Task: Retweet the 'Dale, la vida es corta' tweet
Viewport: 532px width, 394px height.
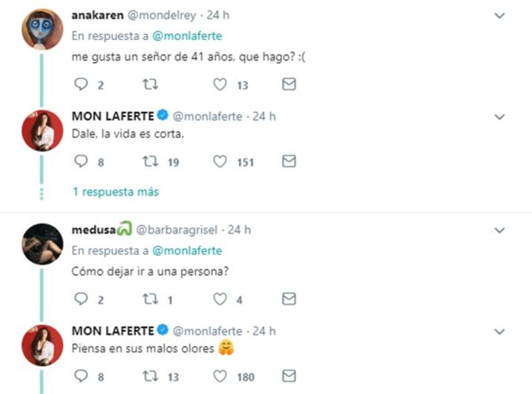Action: 151,162
